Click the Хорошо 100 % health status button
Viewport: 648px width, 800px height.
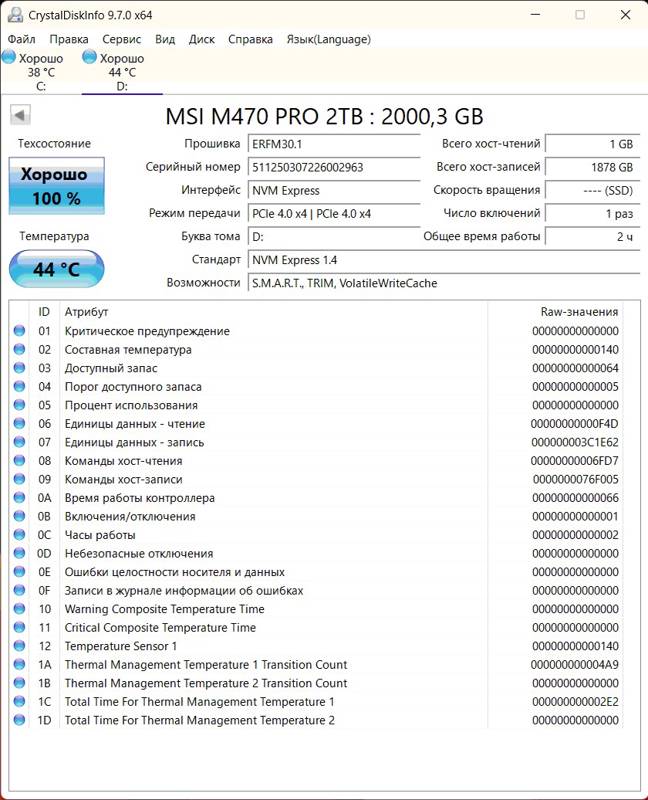pos(56,186)
